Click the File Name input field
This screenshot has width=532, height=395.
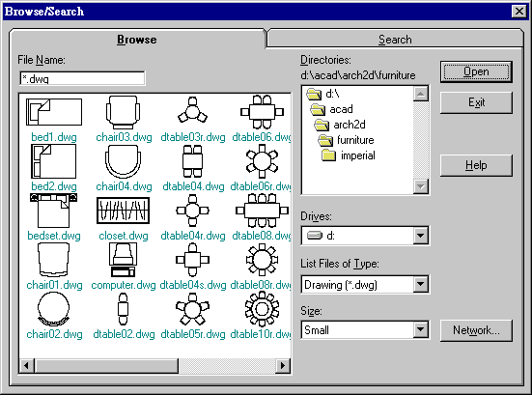pos(82,78)
